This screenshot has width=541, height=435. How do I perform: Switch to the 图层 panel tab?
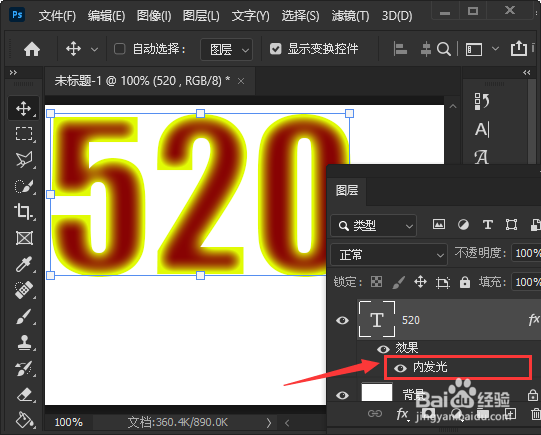pyautogui.click(x=347, y=191)
